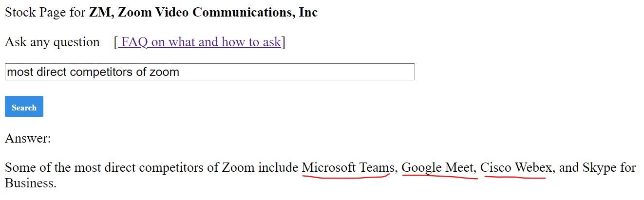The image size is (644, 200).
Task: Click the blue Search button
Action: (x=24, y=107)
